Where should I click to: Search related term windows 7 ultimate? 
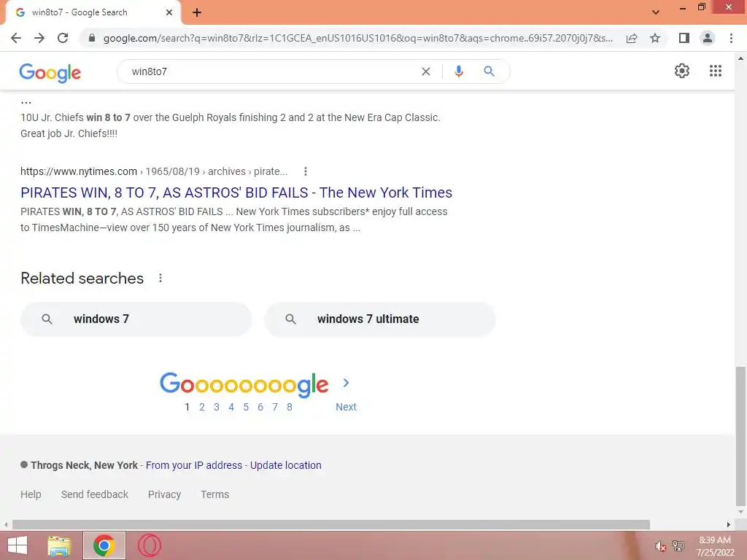(379, 319)
